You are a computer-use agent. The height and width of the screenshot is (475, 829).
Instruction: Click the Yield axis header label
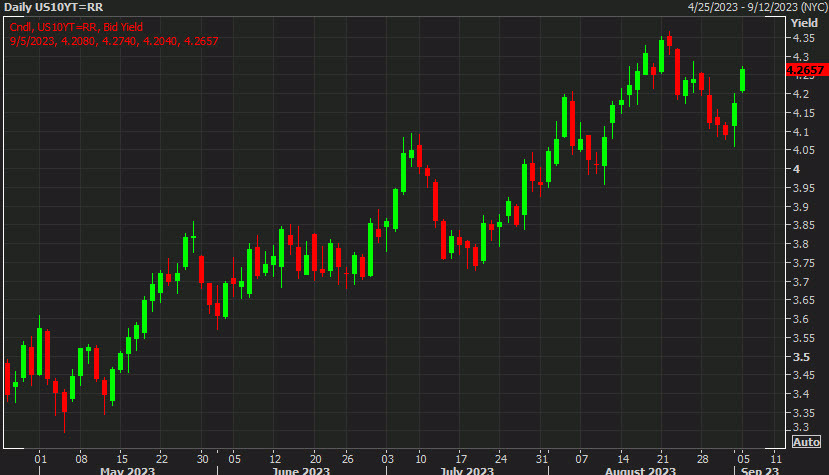[803, 21]
